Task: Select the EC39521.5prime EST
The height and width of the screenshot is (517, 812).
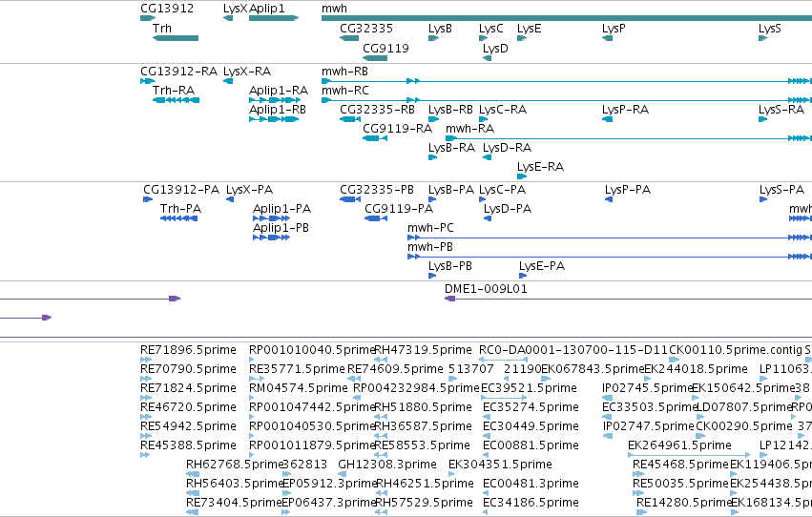Action: tap(504, 398)
